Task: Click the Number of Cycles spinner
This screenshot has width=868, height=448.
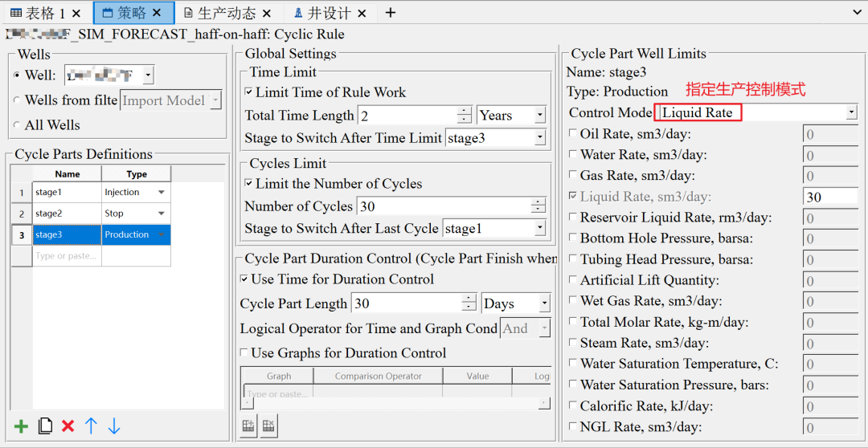Action: pyautogui.click(x=538, y=206)
